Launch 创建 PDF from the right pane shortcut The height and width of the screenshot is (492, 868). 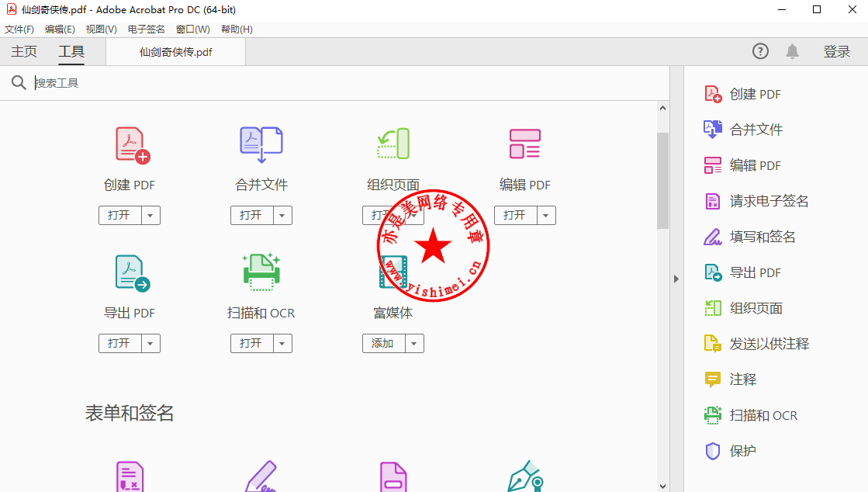[742, 94]
